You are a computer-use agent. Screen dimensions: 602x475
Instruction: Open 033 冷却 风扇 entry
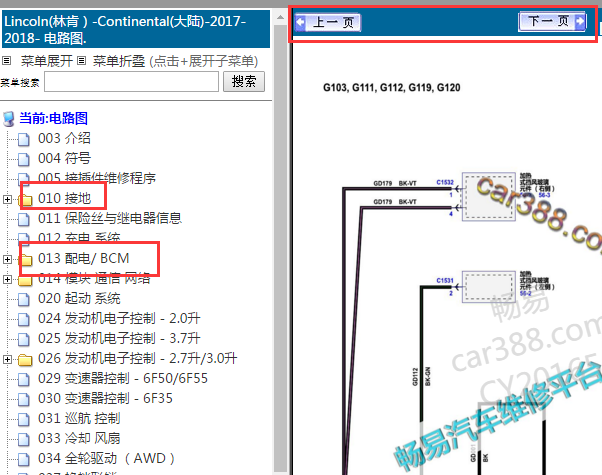[x=79, y=438]
